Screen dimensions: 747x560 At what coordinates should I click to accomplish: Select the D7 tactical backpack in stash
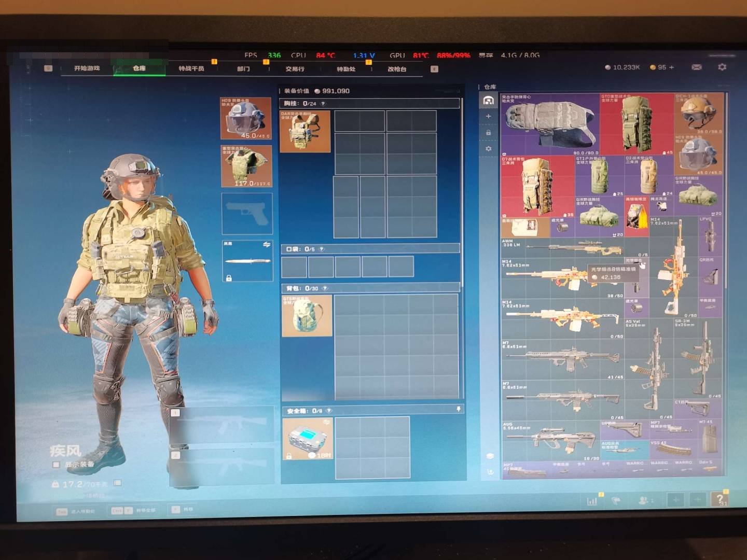tap(538, 187)
